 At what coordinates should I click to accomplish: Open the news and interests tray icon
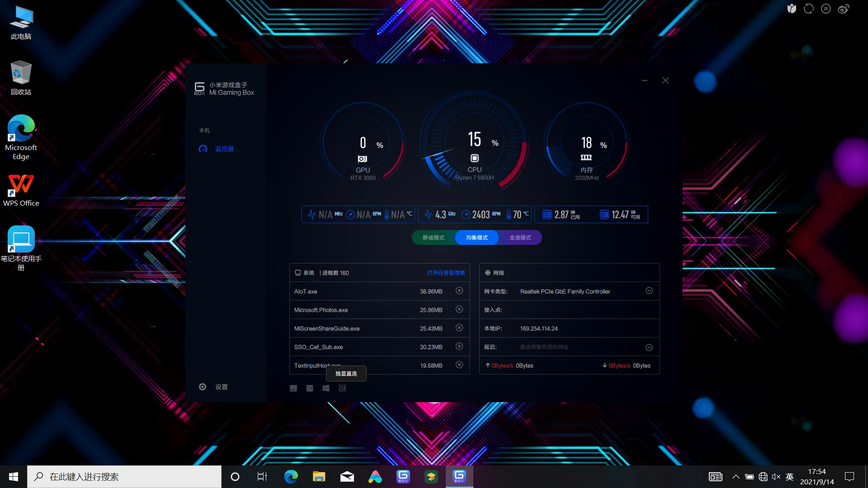click(x=716, y=477)
